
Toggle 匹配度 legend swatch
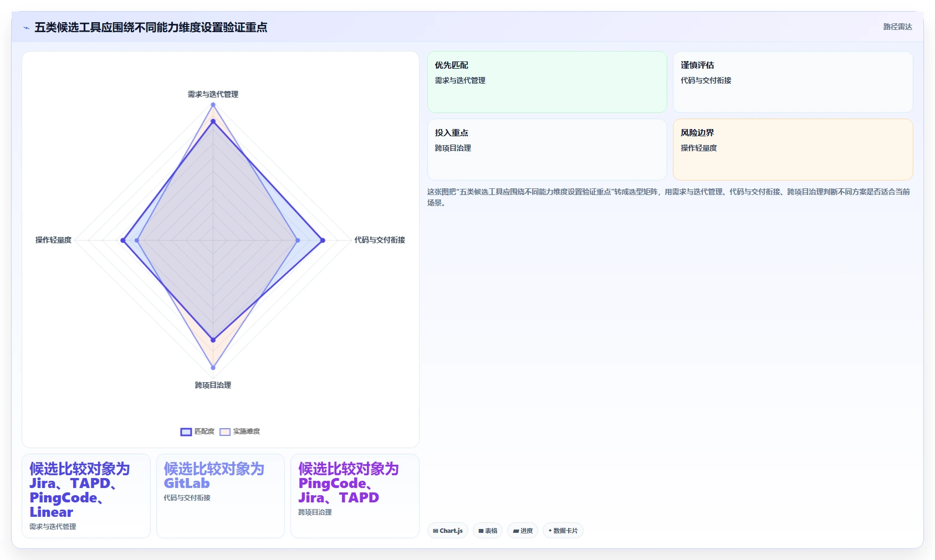(186, 431)
